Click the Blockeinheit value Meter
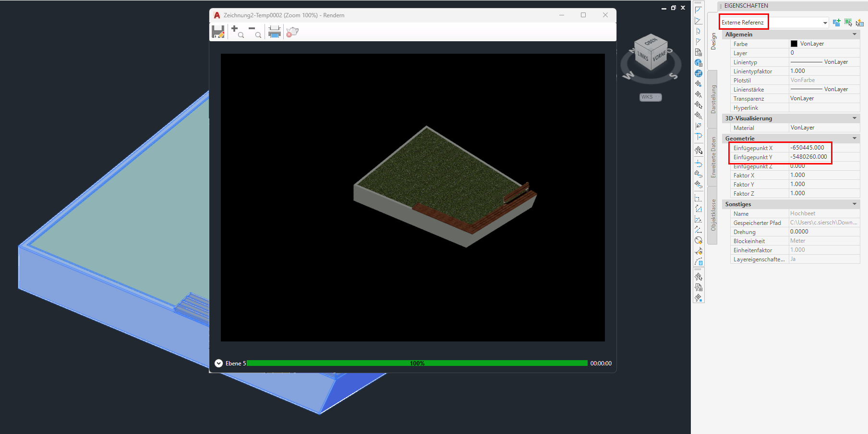The width and height of the screenshot is (868, 434). [x=824, y=241]
